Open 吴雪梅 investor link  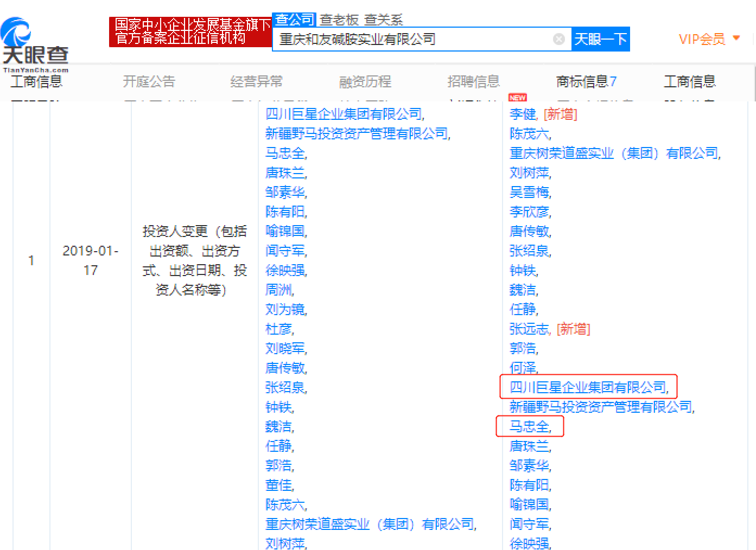[x=530, y=192]
